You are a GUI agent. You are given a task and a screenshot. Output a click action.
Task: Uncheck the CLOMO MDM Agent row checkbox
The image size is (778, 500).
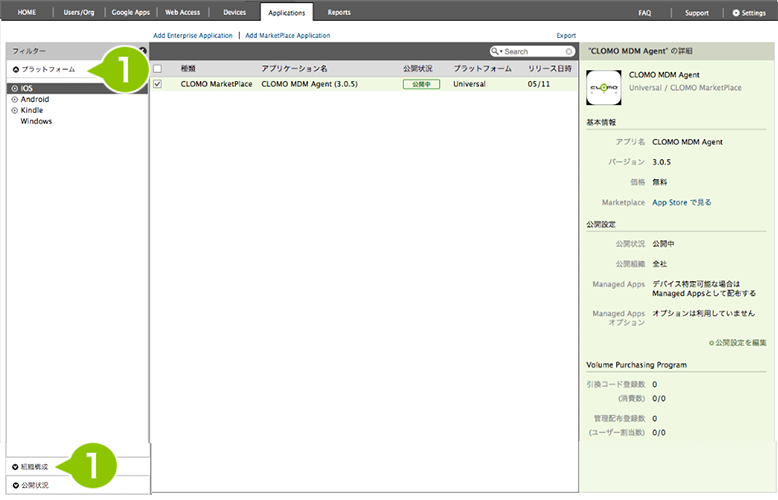click(x=157, y=84)
